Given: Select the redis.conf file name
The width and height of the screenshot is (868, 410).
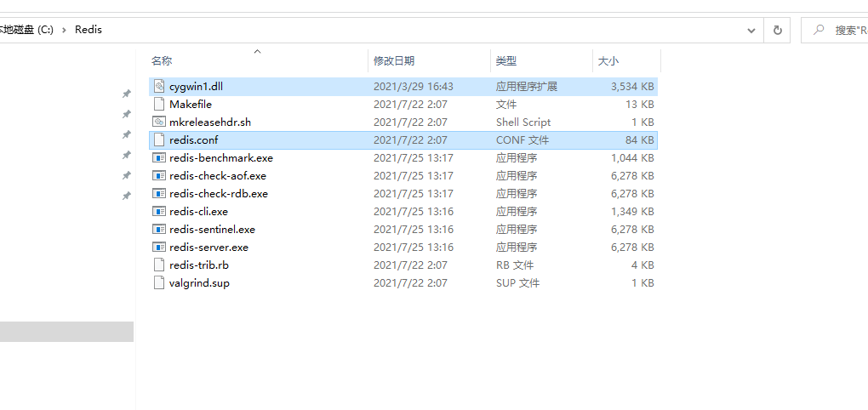Looking at the screenshot, I should tap(194, 140).
